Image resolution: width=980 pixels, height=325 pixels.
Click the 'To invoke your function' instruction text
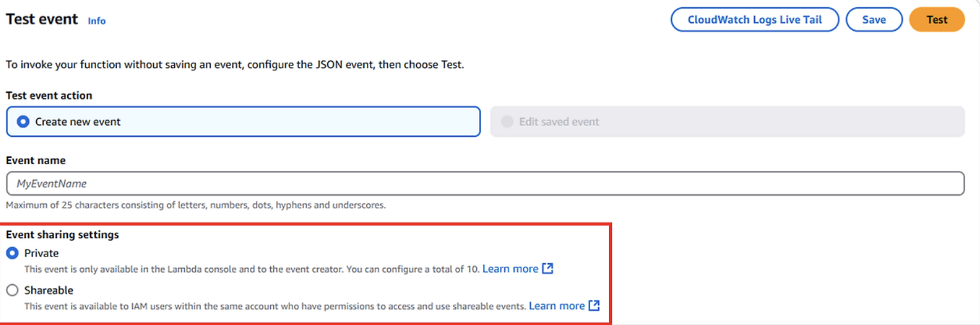(235, 65)
